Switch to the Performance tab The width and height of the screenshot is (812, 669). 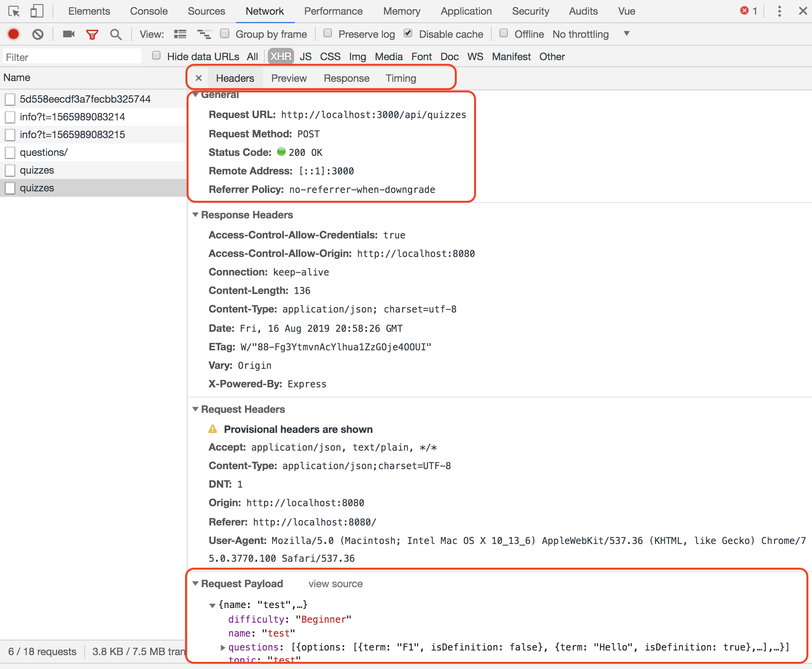[333, 11]
